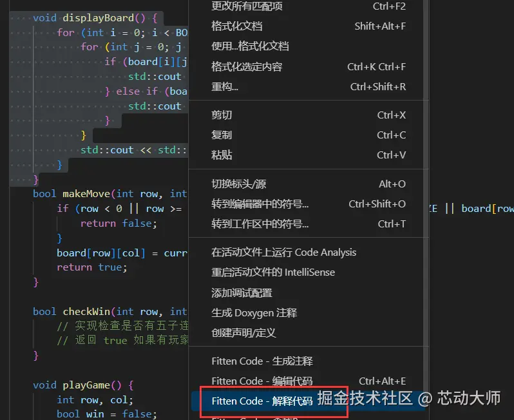
Task: Choose 转到工作区中的符号... entry
Action: point(309,224)
